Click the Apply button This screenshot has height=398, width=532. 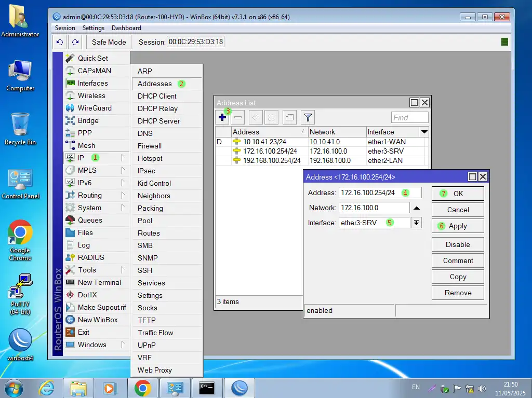click(x=458, y=226)
